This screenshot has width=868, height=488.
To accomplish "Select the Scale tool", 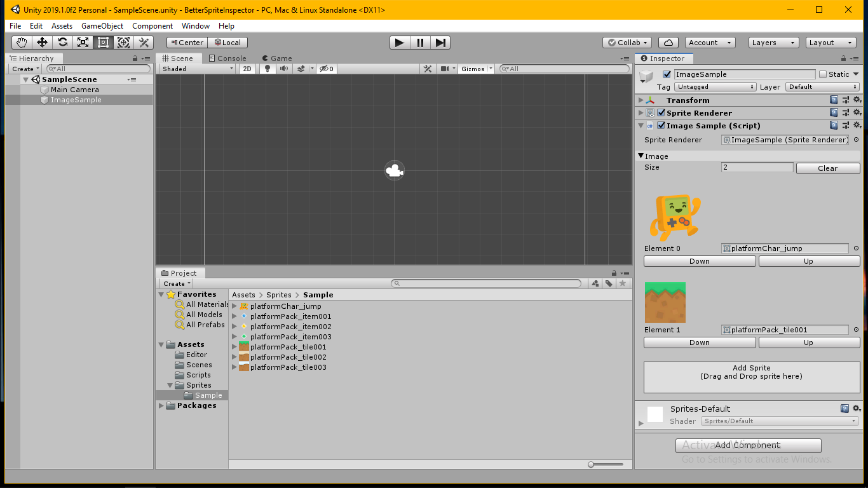I will click(x=83, y=43).
